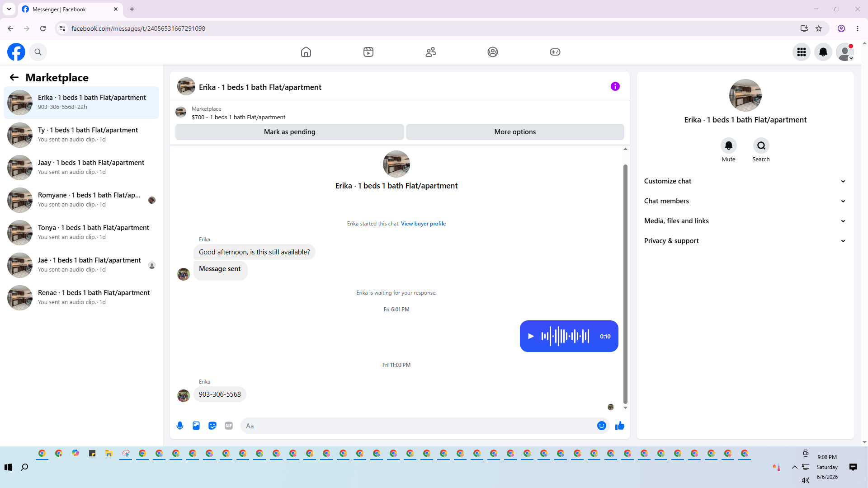Viewport: 868px width, 488px height.
Task: Open Windows taskbar search
Action: pos(25,467)
